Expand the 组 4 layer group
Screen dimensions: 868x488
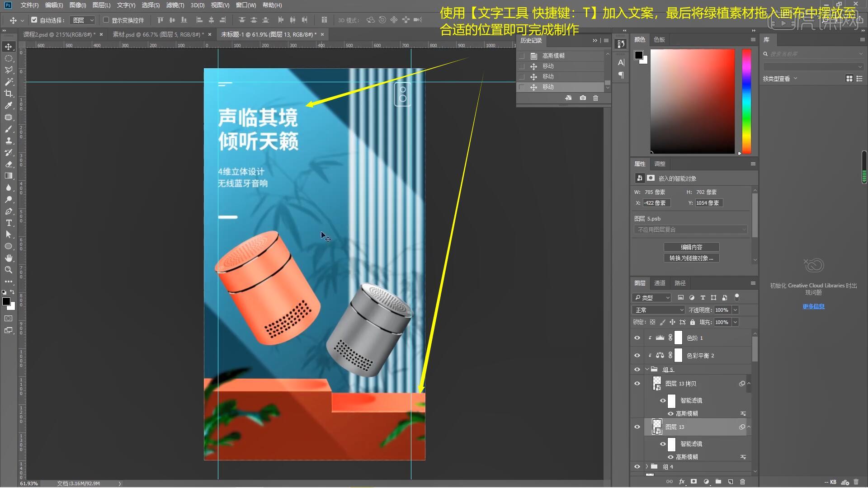click(648, 466)
